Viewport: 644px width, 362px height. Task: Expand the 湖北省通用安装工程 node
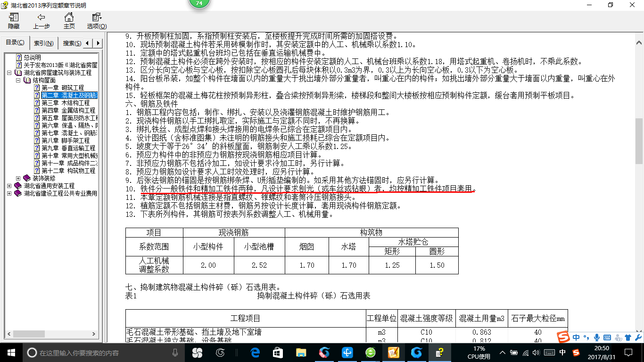(10, 186)
